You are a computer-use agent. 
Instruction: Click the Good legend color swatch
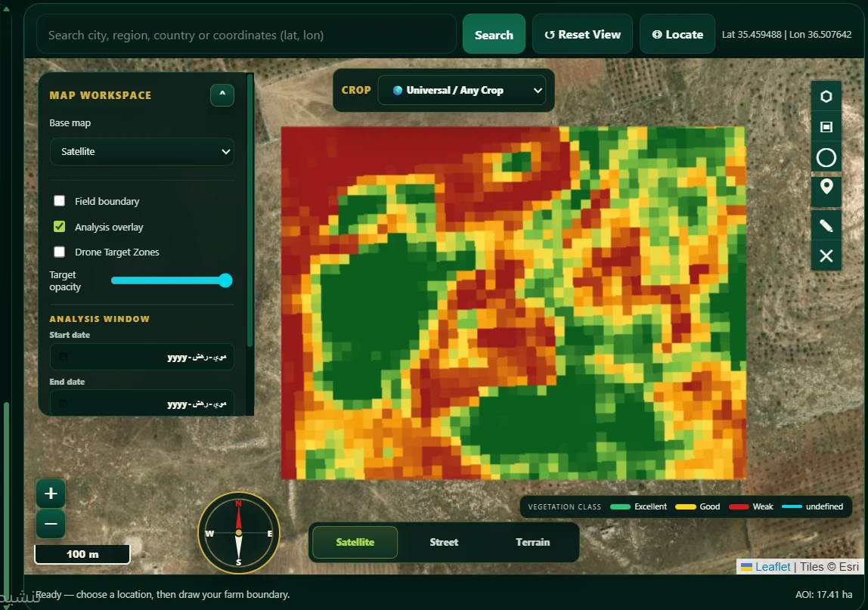click(x=685, y=506)
